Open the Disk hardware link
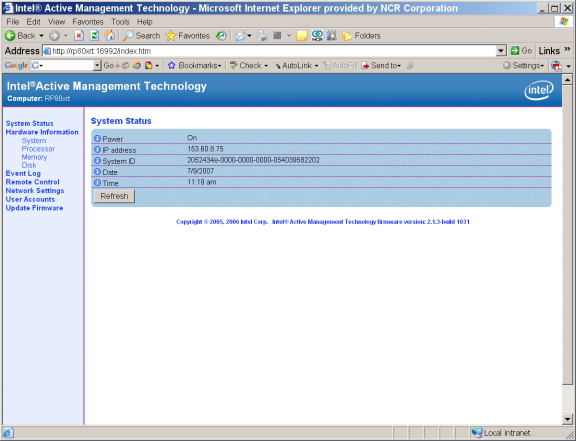 [29, 165]
